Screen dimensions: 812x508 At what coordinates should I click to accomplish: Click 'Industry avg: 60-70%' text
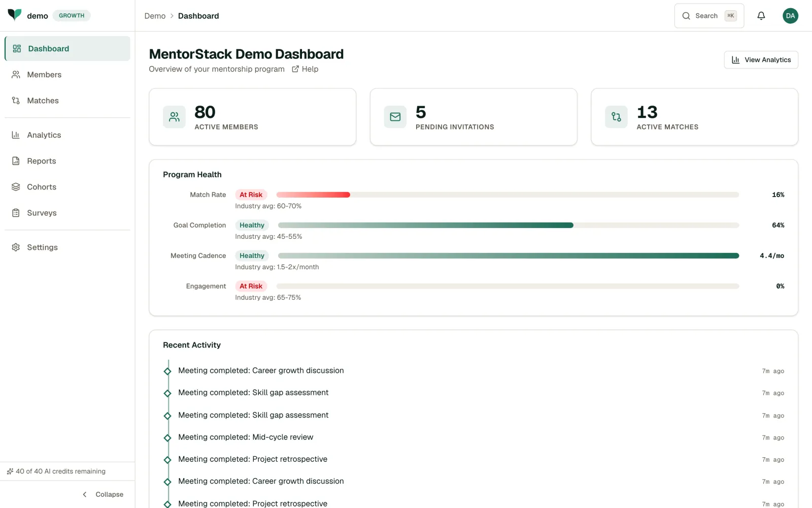pyautogui.click(x=268, y=206)
